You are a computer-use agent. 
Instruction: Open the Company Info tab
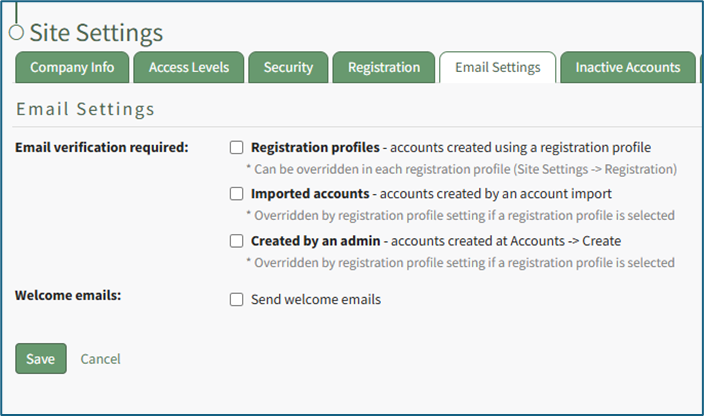(x=72, y=68)
